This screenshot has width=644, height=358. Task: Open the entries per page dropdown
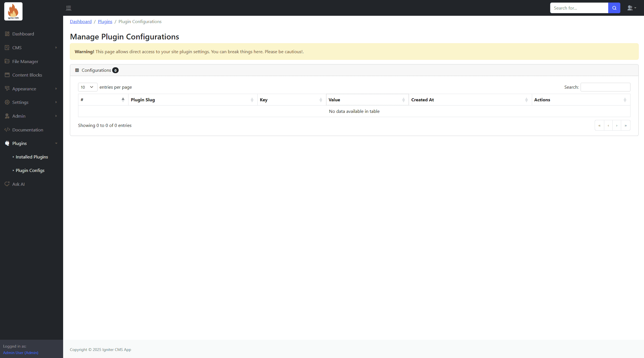click(87, 87)
